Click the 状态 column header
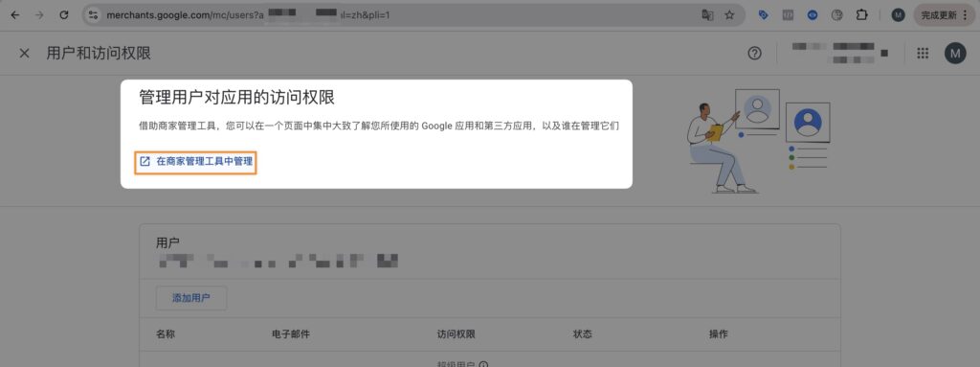980x367 pixels. point(583,334)
